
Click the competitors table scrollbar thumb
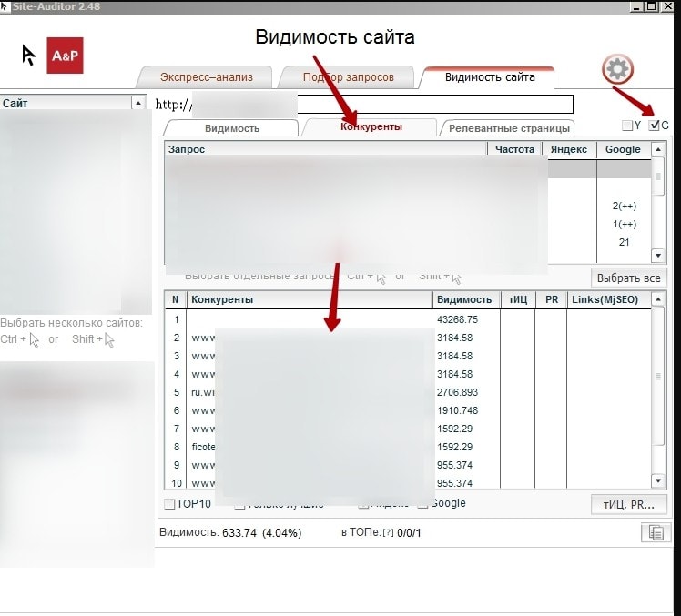tap(658, 376)
